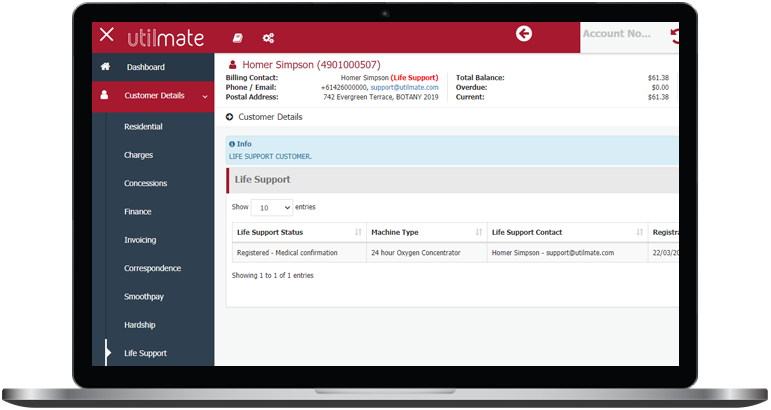Image resolution: width=771 pixels, height=410 pixels.
Task: Click the settings gears icon
Action: pyautogui.click(x=268, y=38)
